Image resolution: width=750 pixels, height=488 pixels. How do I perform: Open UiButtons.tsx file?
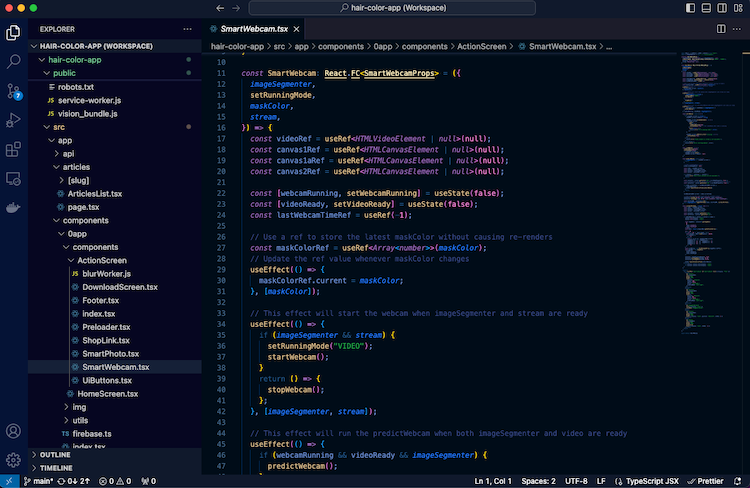point(115,380)
